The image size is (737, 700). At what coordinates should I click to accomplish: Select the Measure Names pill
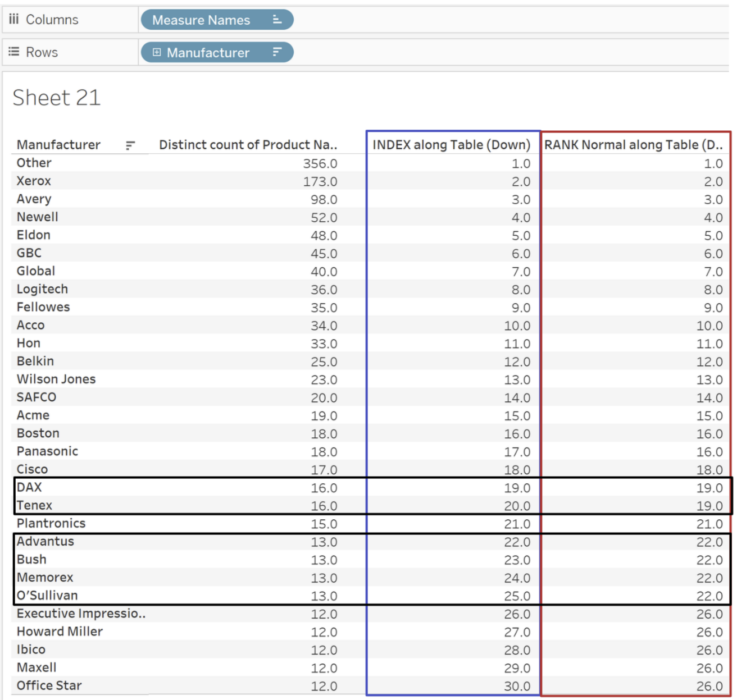(201, 20)
